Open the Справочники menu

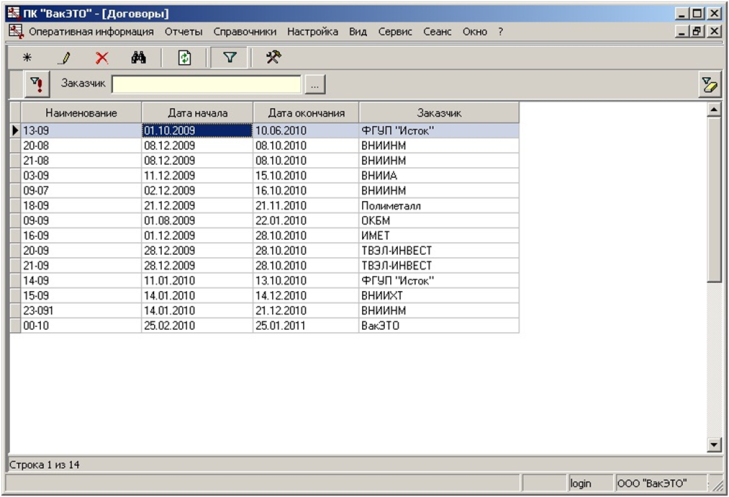coord(245,32)
